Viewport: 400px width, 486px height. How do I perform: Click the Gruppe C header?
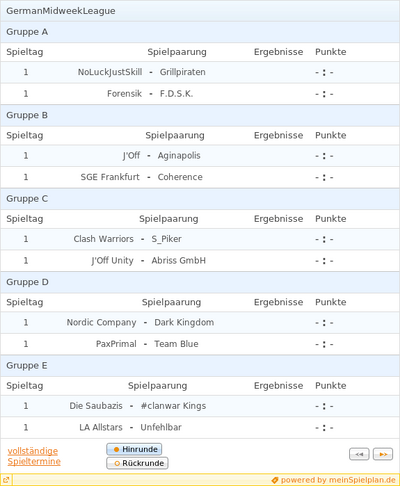click(x=200, y=199)
